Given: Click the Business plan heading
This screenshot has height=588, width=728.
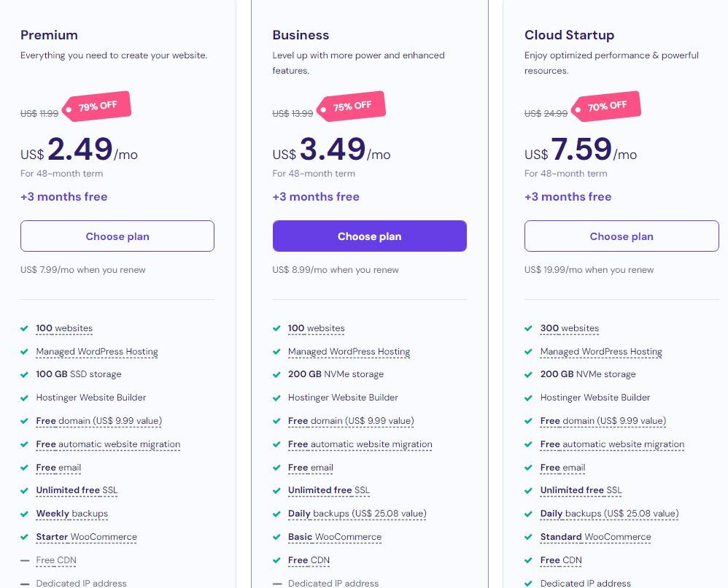Looking at the screenshot, I should (301, 35).
